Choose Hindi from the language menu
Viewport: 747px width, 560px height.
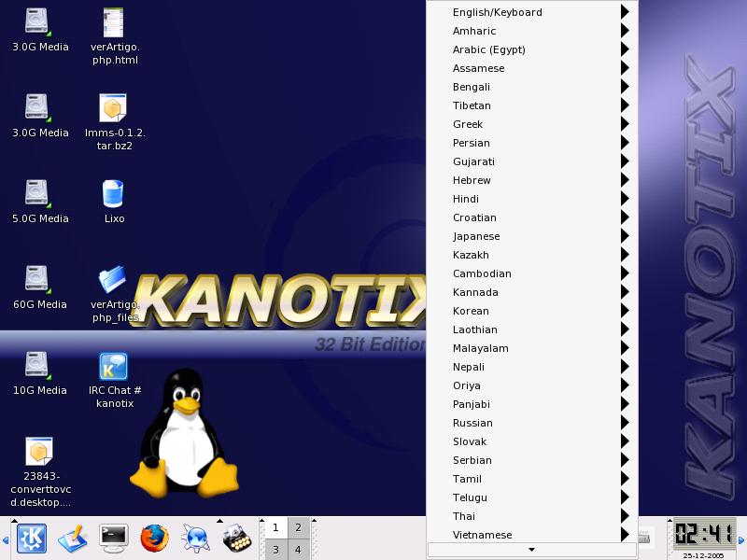pos(532,199)
